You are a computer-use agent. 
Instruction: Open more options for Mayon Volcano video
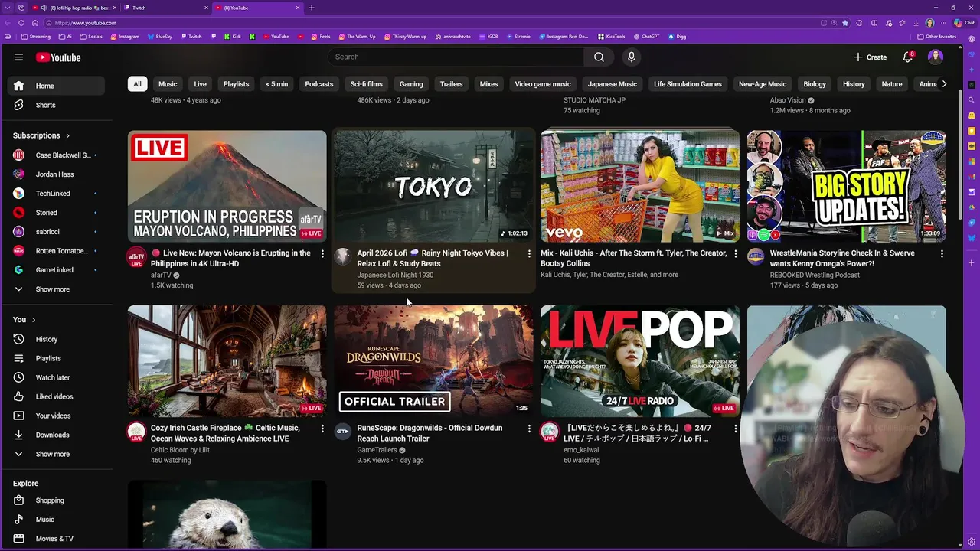point(322,253)
